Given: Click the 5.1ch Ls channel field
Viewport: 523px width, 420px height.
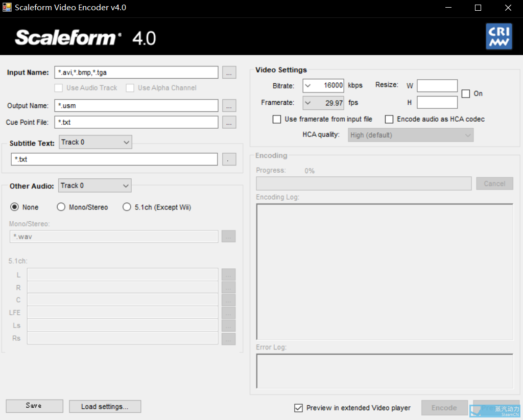Looking at the screenshot, I should (x=123, y=325).
